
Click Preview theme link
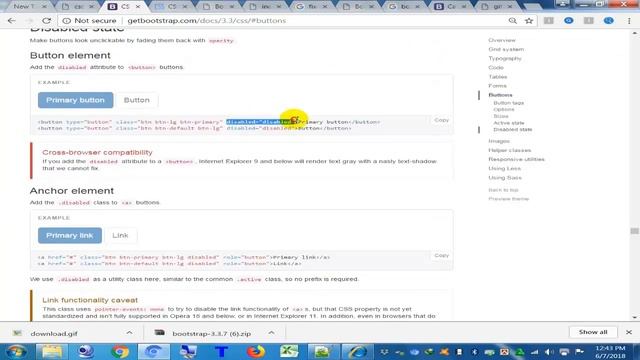click(x=509, y=199)
